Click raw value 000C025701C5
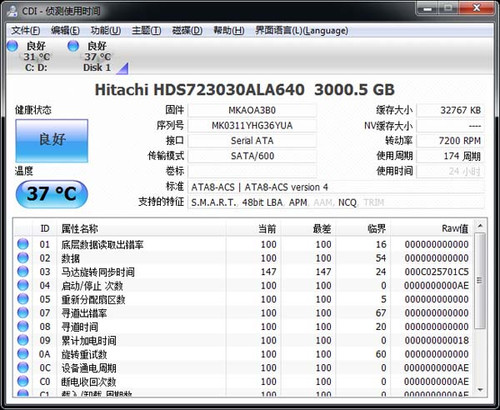 pyautogui.click(x=437, y=272)
